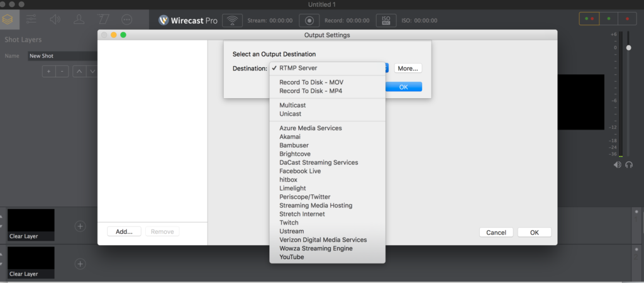Screen dimensions: 644x283
Task: Select Wowza Streaming Engine
Action: point(327,248)
